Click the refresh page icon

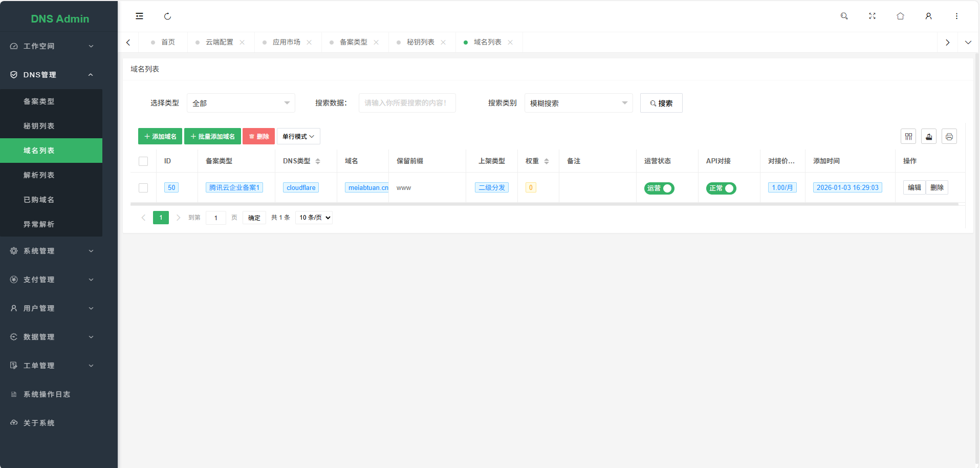167,16
